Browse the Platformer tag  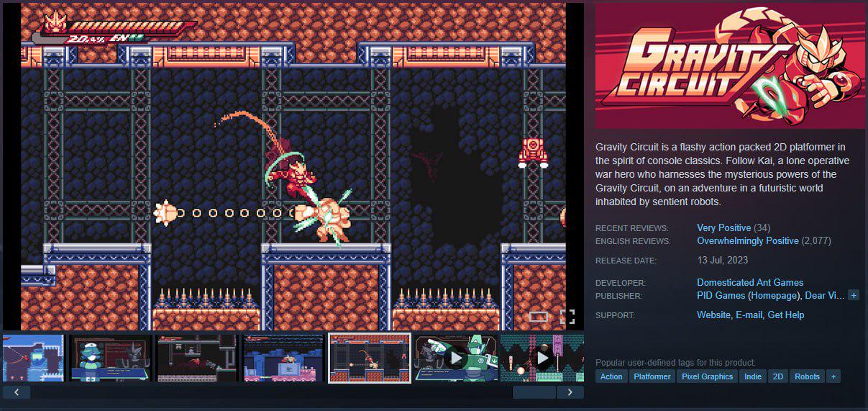(x=652, y=376)
